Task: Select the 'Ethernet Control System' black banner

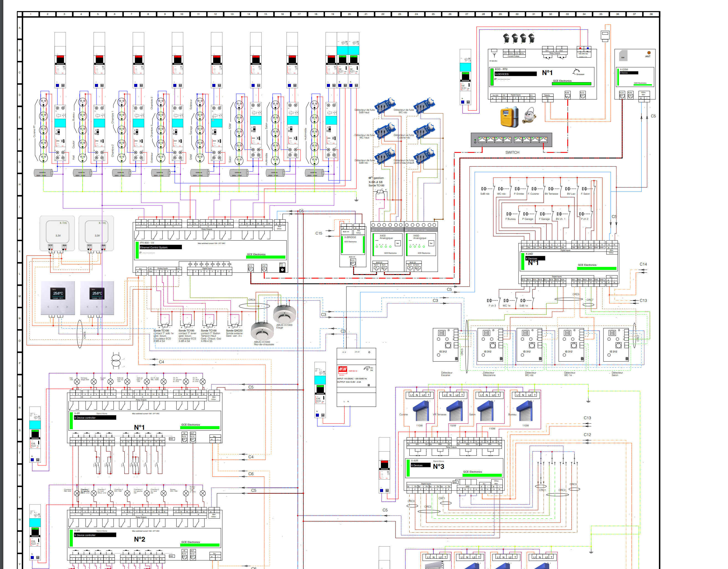Action: [x=161, y=247]
